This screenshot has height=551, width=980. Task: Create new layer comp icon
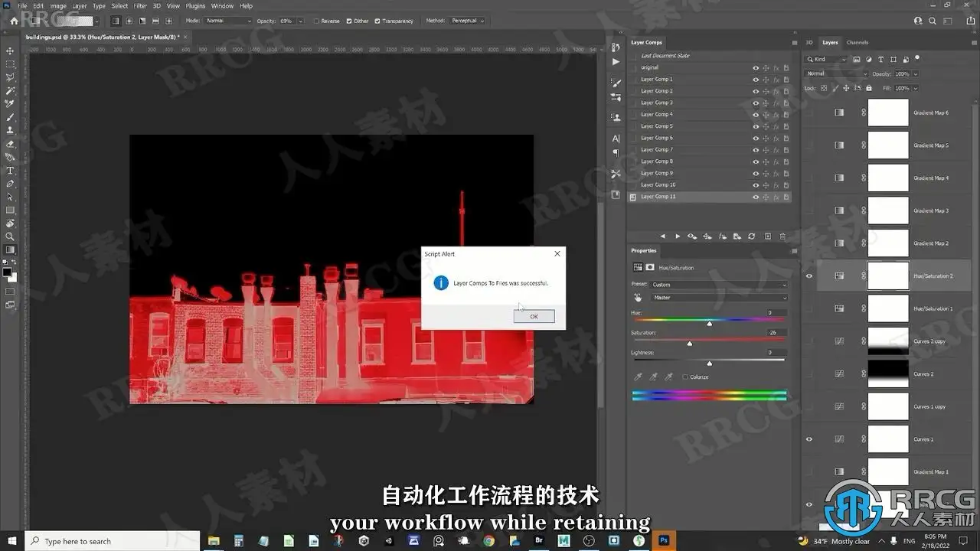point(768,236)
